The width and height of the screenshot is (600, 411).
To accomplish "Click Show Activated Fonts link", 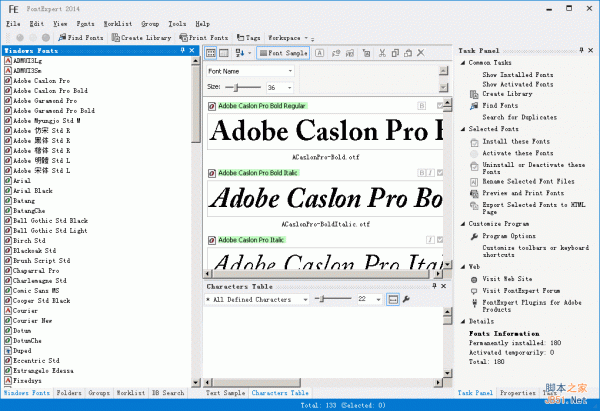I will point(518,84).
